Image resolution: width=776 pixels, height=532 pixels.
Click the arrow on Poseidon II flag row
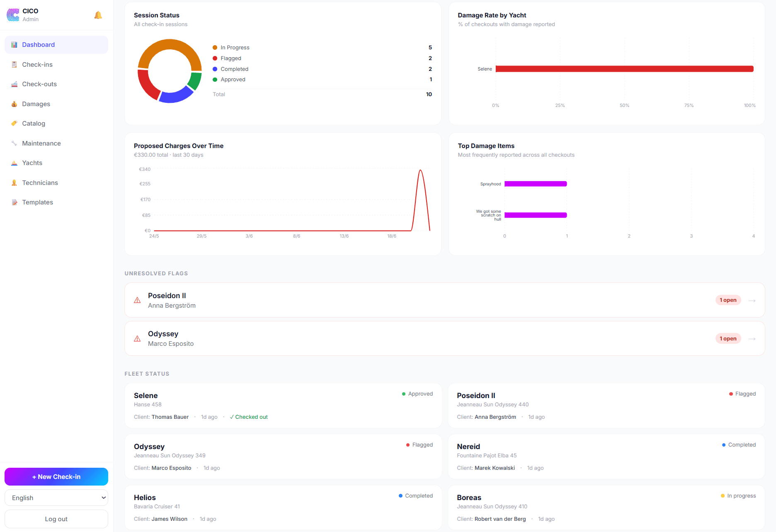click(752, 300)
